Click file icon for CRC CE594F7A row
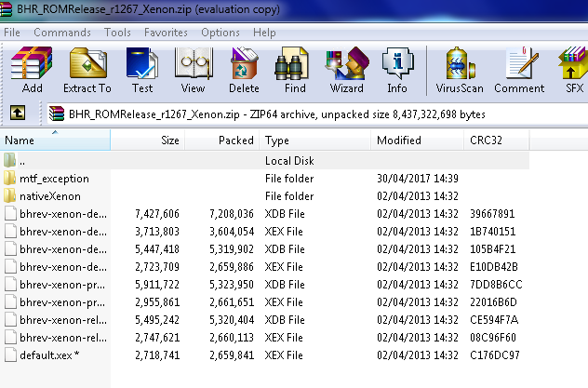The width and height of the screenshot is (588, 388). tap(10, 319)
